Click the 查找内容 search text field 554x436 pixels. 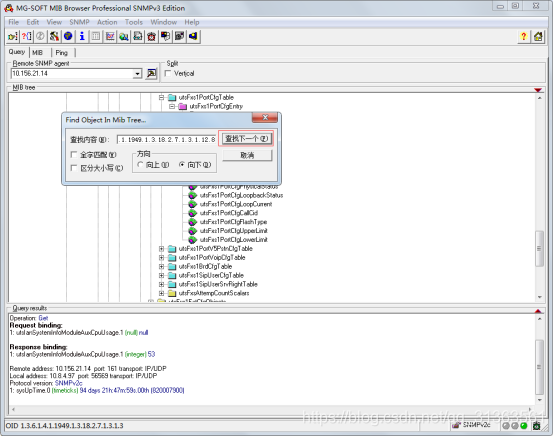click(x=166, y=140)
